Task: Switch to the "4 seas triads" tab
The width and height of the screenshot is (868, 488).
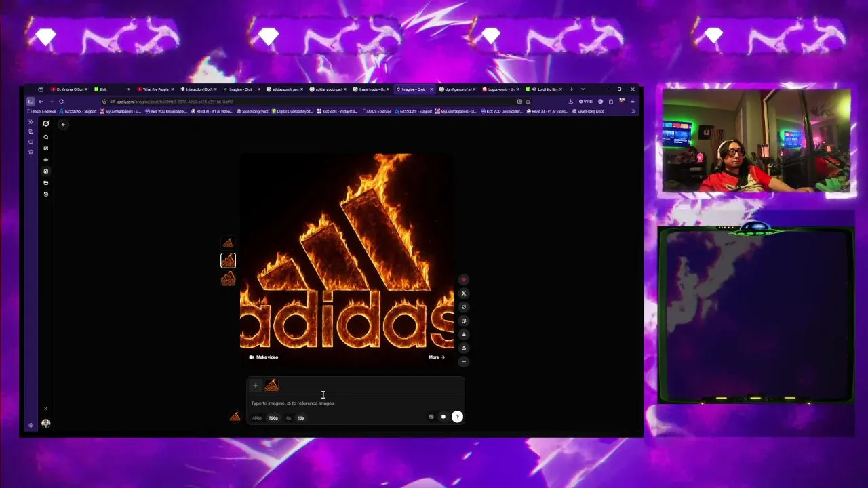Action: coord(372,89)
